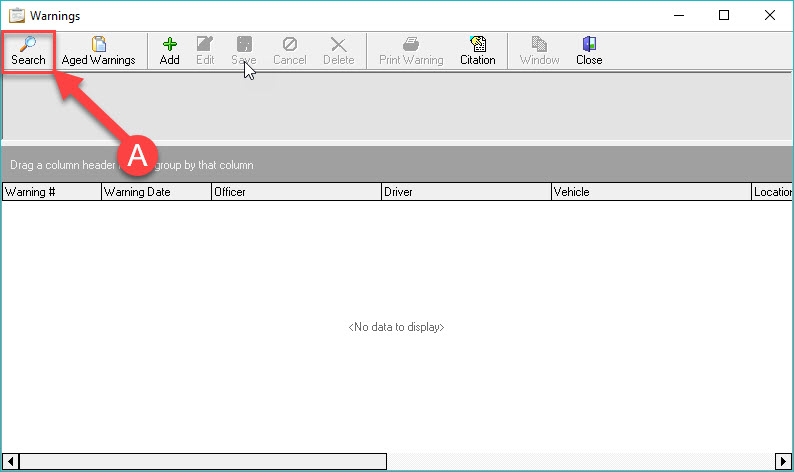
Task: Click the Print Warning icon
Action: click(x=411, y=44)
